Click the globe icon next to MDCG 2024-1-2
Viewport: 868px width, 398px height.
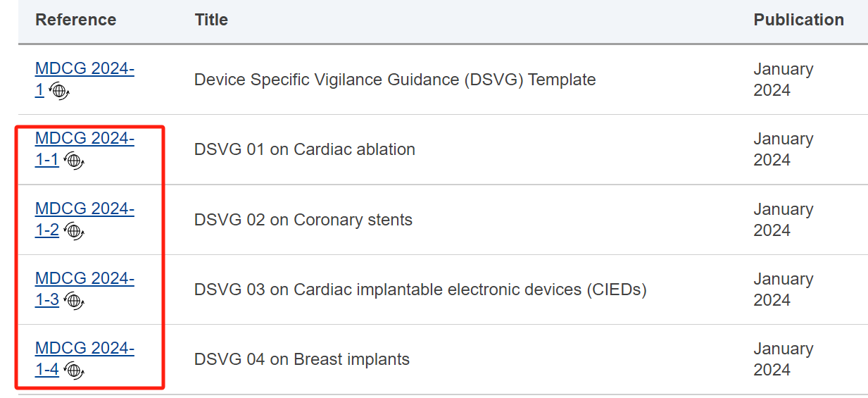(74, 230)
